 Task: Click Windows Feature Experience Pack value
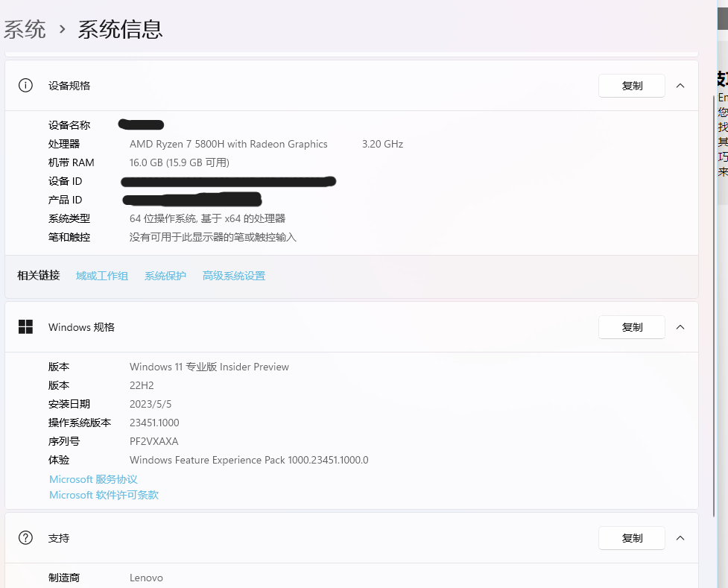[x=249, y=460]
